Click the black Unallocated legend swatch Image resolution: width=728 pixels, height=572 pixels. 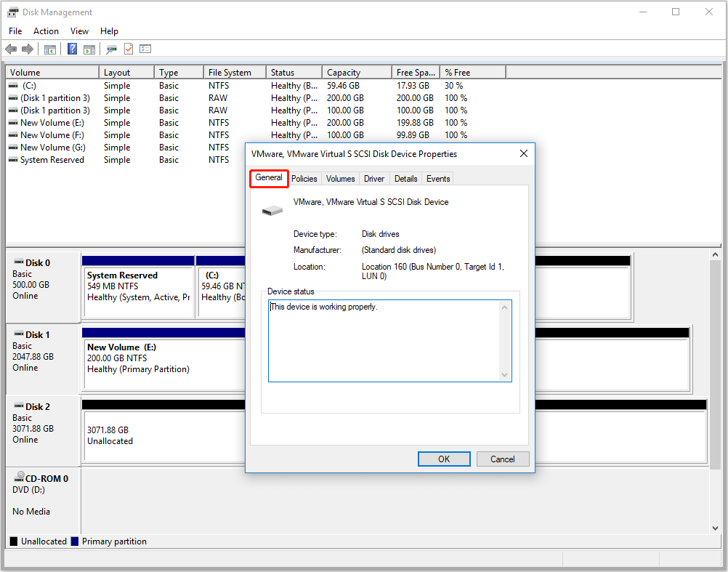click(14, 541)
